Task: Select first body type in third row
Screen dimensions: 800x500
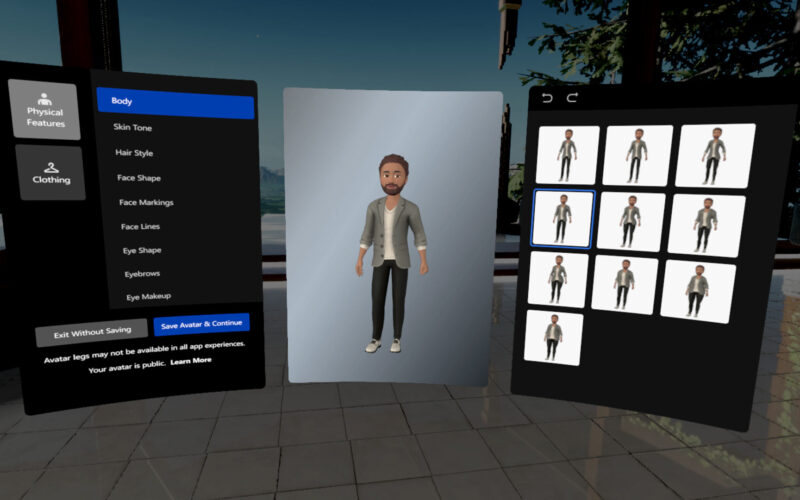Action: click(x=558, y=279)
